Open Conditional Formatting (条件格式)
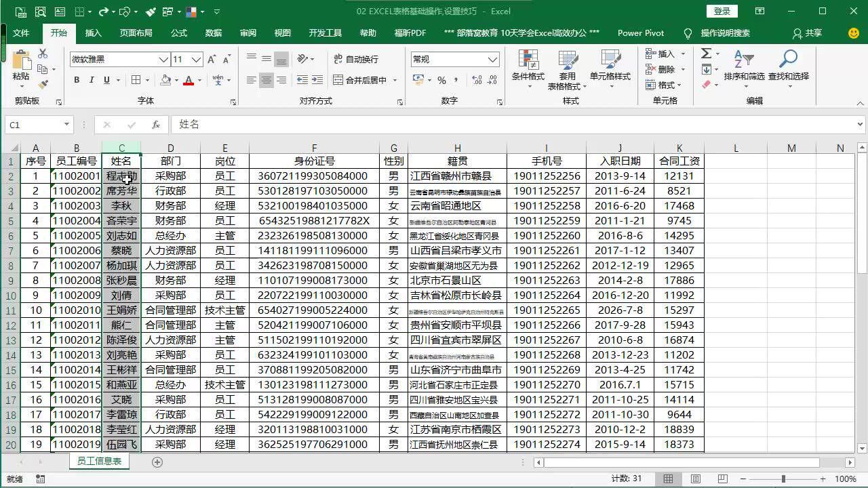The width and height of the screenshot is (868, 488). 528,69
